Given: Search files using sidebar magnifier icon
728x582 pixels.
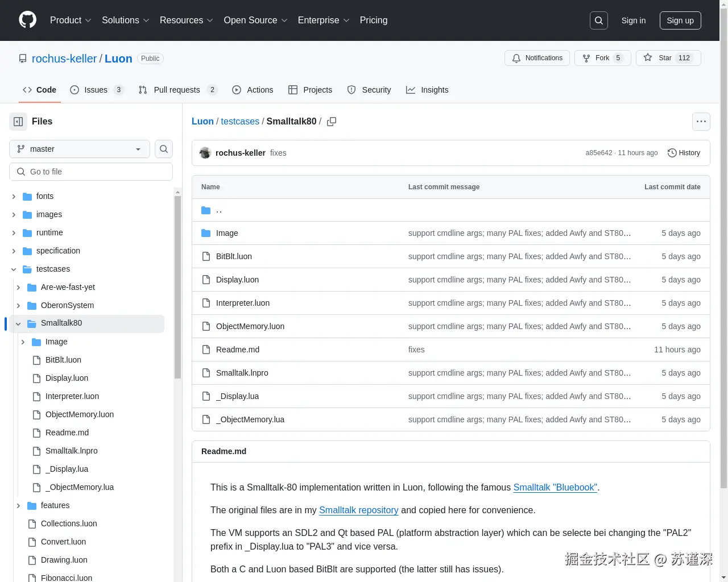Looking at the screenshot, I should (163, 149).
